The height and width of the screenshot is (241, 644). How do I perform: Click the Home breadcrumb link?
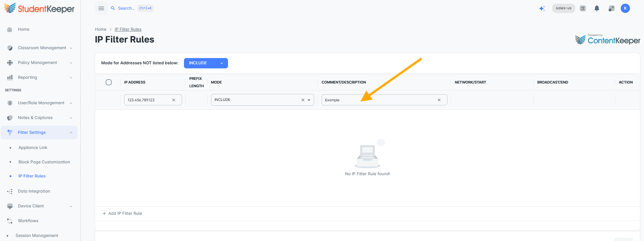pos(100,29)
